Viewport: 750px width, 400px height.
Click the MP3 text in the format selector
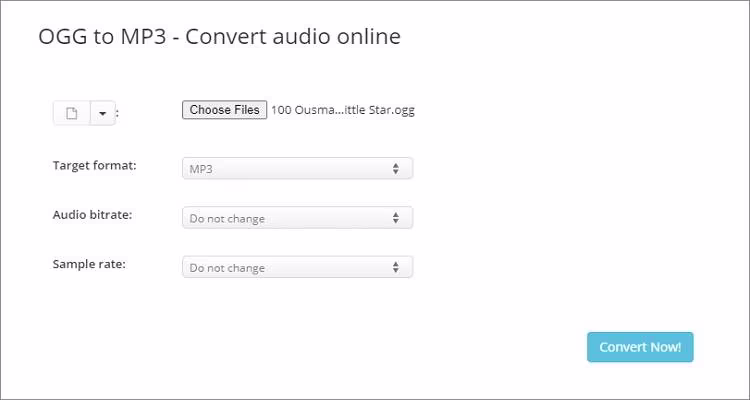coord(201,169)
